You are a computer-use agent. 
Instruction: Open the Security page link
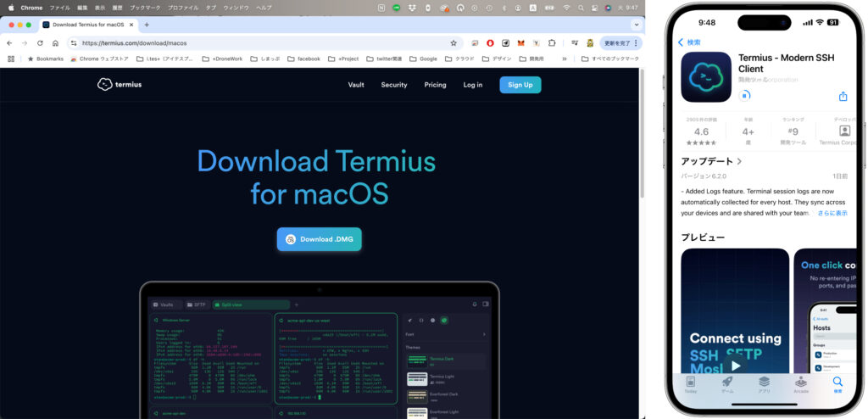[394, 85]
